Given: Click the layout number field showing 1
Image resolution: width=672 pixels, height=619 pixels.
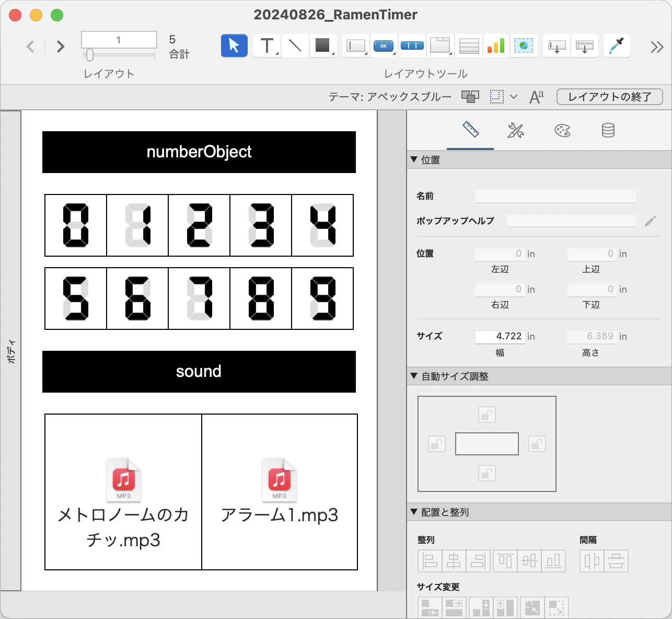Looking at the screenshot, I should point(119,40).
